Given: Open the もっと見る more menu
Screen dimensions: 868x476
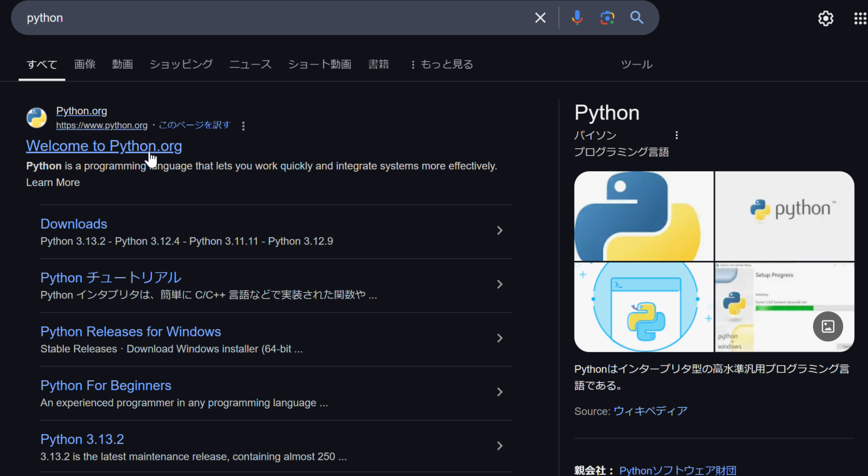Looking at the screenshot, I should click(441, 64).
